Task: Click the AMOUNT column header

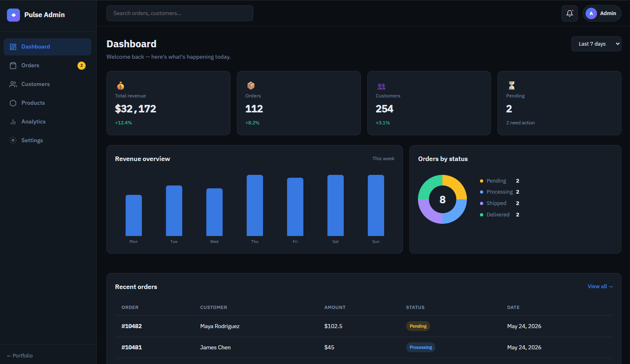Action: tap(335, 307)
